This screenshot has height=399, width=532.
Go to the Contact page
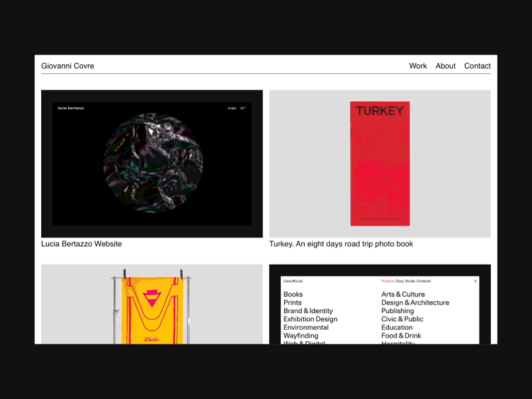(x=477, y=66)
